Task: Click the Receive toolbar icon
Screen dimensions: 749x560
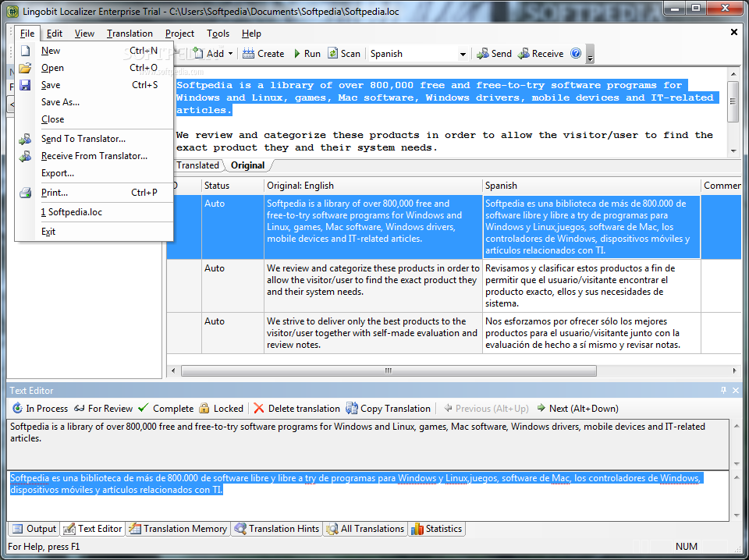Action: [x=524, y=54]
